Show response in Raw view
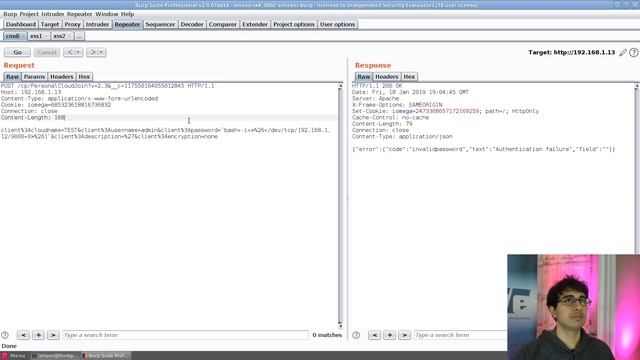The width and height of the screenshot is (640, 360). point(363,77)
